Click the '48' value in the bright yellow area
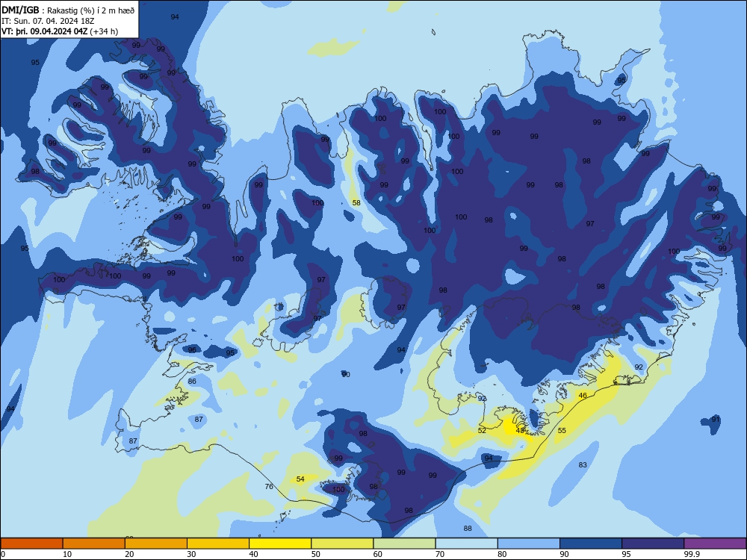 click(520, 431)
